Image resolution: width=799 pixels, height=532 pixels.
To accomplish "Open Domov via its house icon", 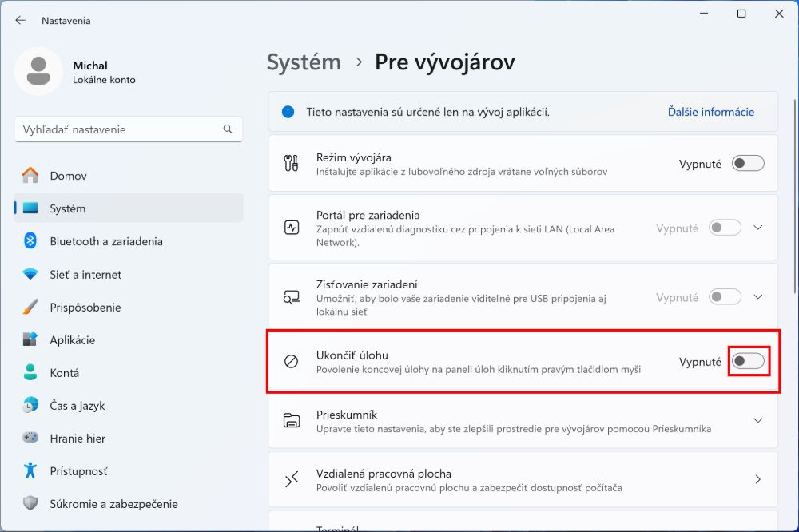I will (x=30, y=176).
